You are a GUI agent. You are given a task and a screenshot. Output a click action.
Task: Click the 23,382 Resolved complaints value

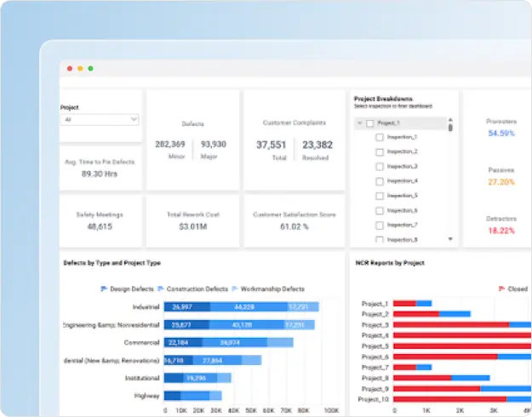pyautogui.click(x=317, y=145)
